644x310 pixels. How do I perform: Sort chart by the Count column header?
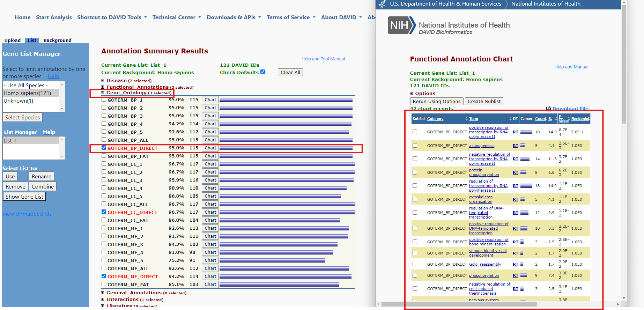pyautogui.click(x=540, y=119)
